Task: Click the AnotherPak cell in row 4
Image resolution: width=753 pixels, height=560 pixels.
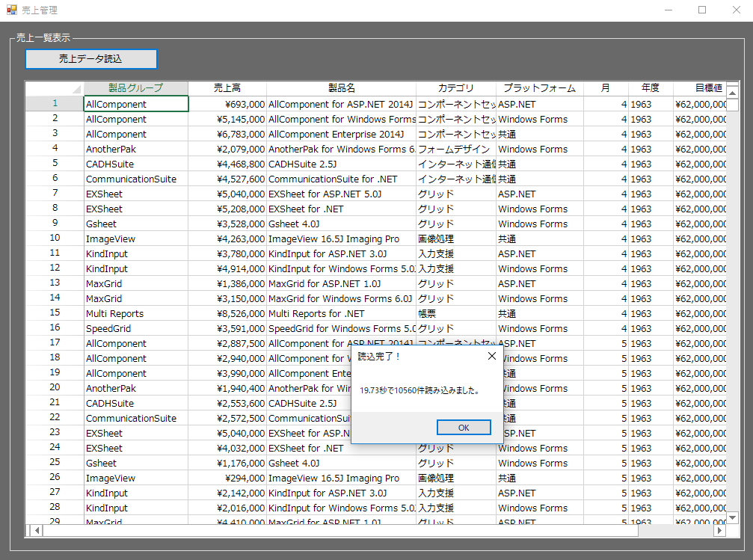Action: tap(136, 149)
